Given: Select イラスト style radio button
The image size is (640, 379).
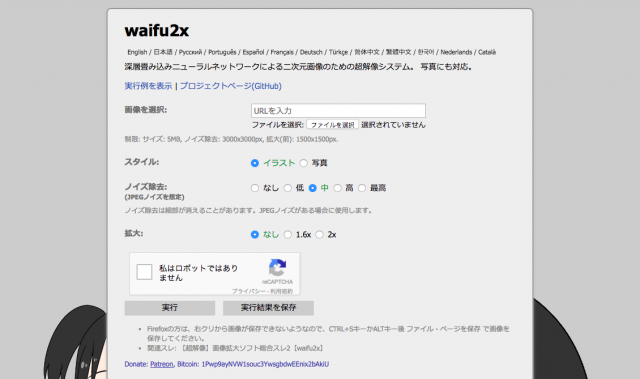Looking at the screenshot, I should (x=255, y=163).
